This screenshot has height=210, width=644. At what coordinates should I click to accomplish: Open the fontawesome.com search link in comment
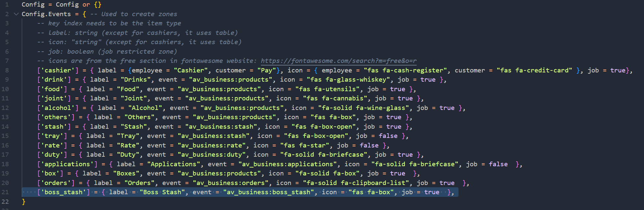338,61
